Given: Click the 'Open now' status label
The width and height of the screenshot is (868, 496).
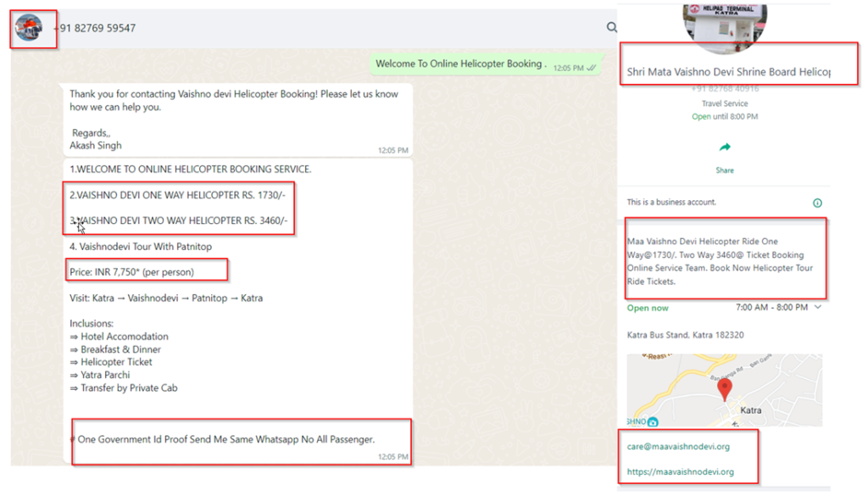Looking at the screenshot, I should (648, 308).
